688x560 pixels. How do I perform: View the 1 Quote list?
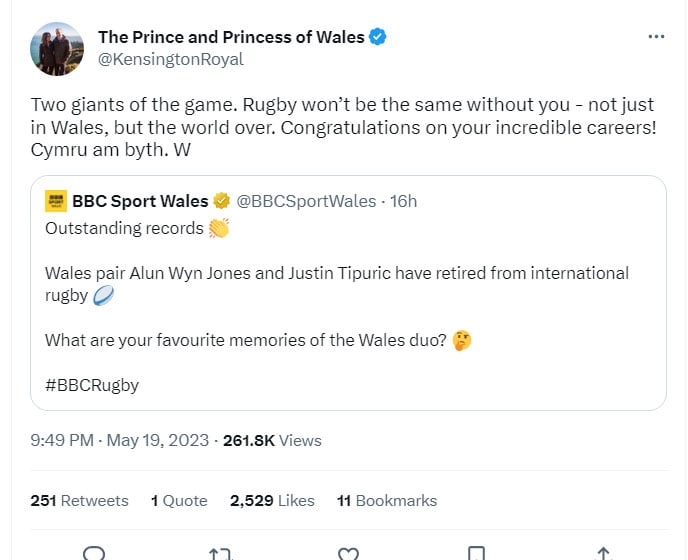coord(179,500)
